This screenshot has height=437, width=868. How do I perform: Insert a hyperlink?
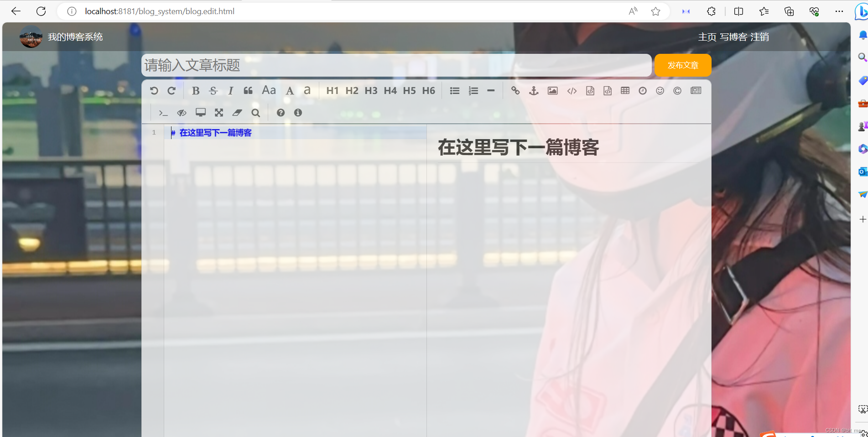click(x=515, y=91)
